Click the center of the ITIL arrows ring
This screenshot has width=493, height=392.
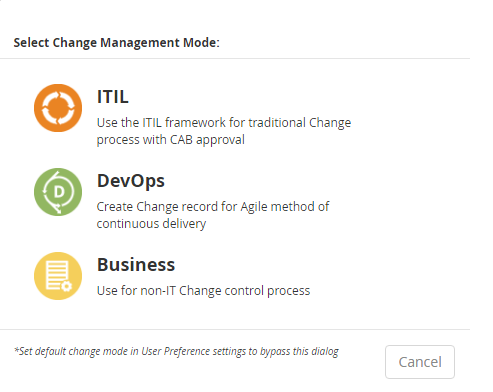pyautogui.click(x=58, y=108)
